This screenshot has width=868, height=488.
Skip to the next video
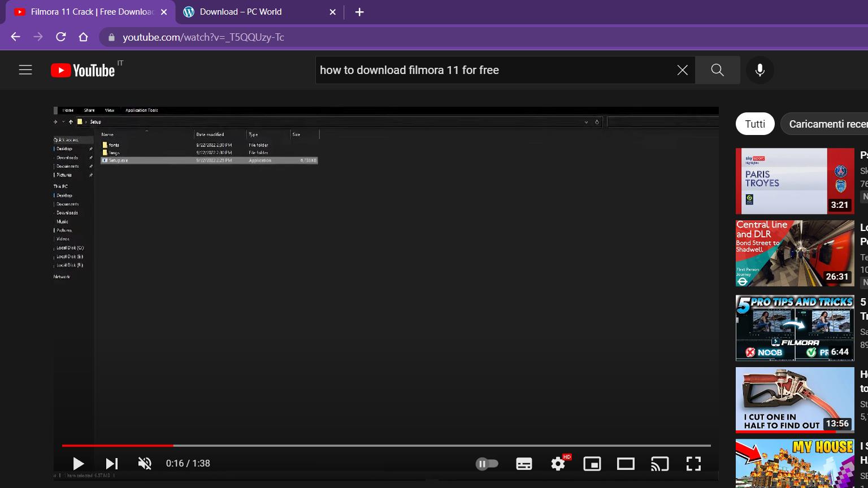(112, 464)
